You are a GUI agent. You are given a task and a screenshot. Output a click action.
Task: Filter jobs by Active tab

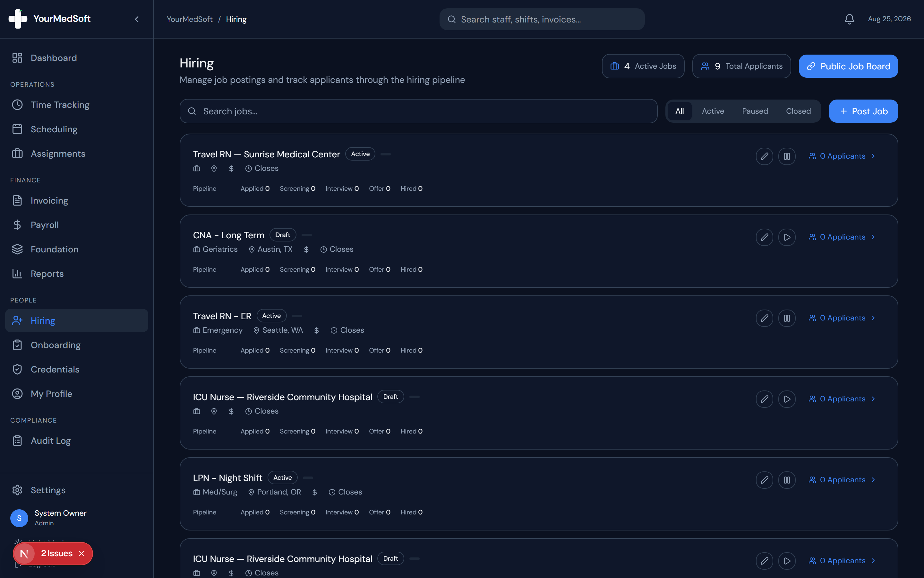point(713,111)
